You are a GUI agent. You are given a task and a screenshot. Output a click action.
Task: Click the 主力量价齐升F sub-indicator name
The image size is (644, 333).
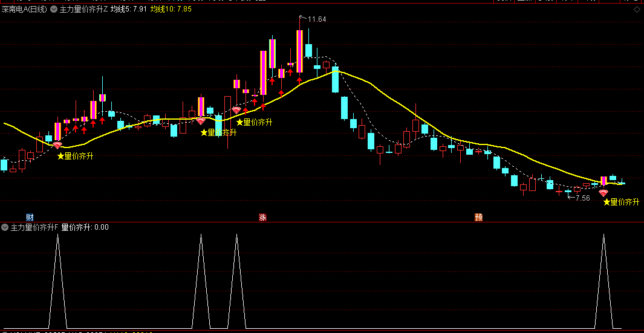[34, 227]
